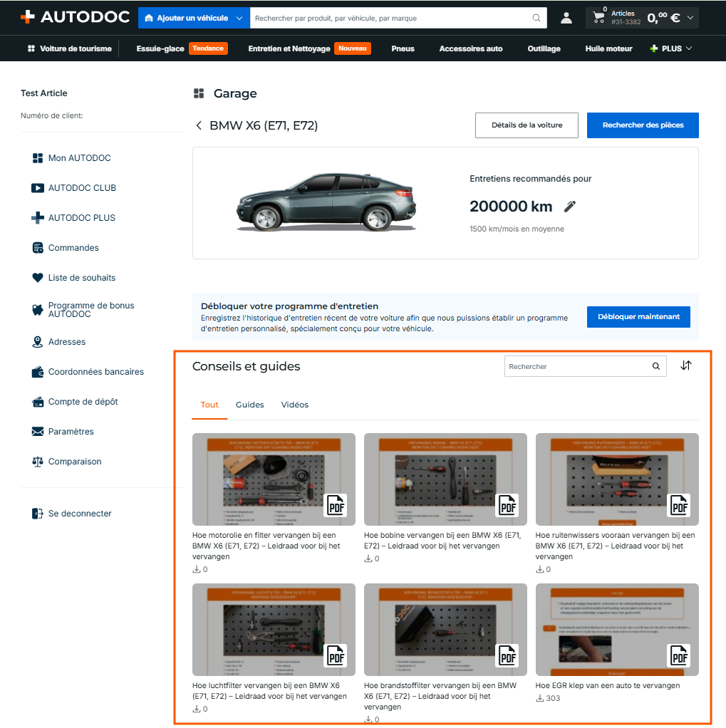Image resolution: width=726 pixels, height=728 pixels.
Task: Click download icon under motorolie guide
Action: click(197, 569)
